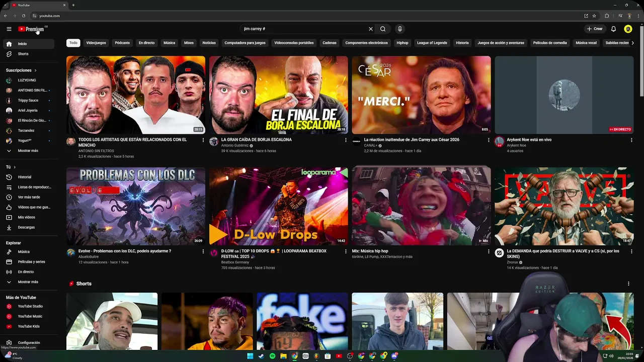Open YouTube Music link
This screenshot has height=362, width=644.
point(28,316)
